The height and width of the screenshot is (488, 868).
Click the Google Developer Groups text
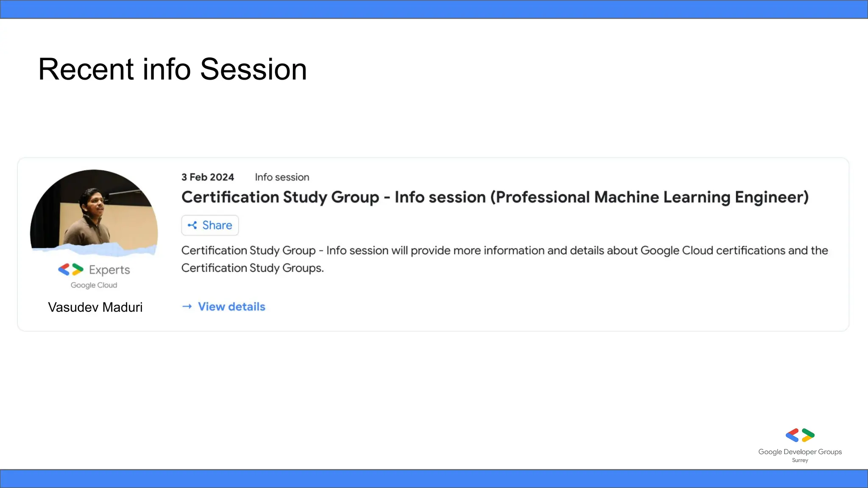(x=800, y=452)
